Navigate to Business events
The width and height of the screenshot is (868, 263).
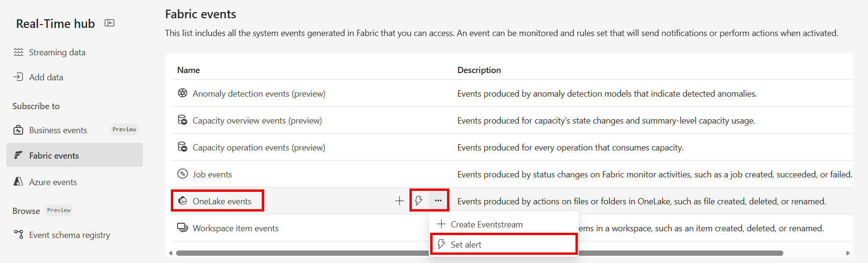58,130
